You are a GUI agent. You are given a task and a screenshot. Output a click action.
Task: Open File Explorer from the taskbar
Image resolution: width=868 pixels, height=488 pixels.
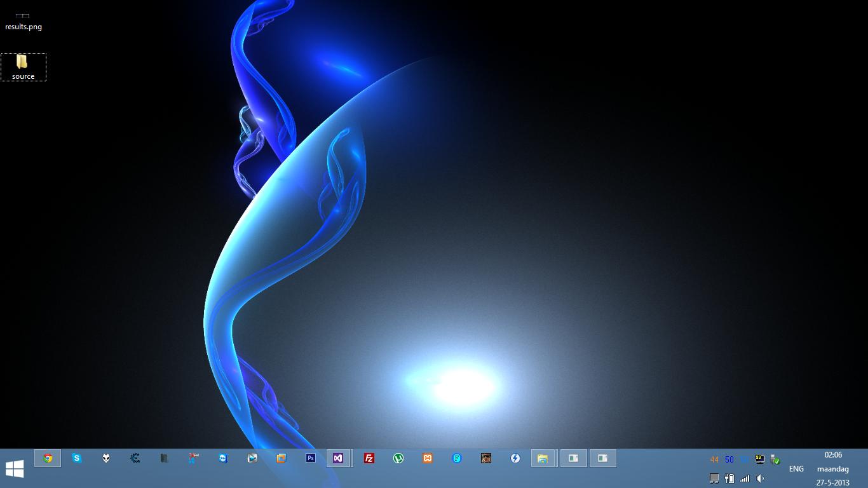pyautogui.click(x=543, y=458)
